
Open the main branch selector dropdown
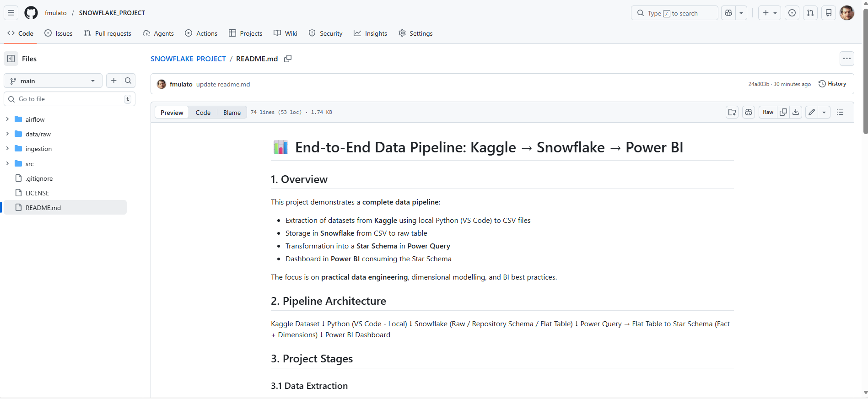[53, 81]
